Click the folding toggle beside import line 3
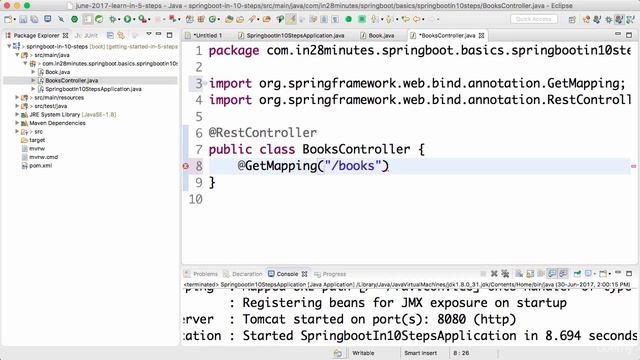Viewport: 640px width, 360px height. (x=205, y=83)
